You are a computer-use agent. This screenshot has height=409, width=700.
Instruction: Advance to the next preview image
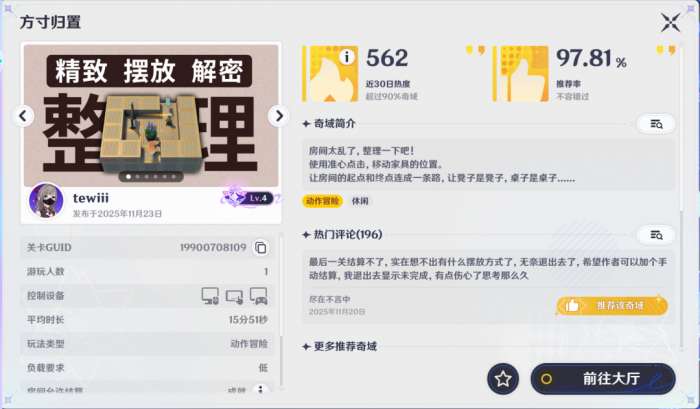[x=279, y=116]
